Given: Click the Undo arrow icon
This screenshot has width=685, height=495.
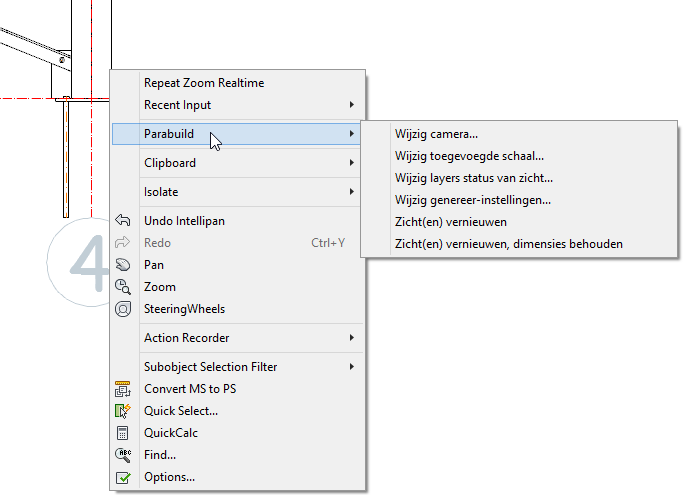Looking at the screenshot, I should pos(123,220).
